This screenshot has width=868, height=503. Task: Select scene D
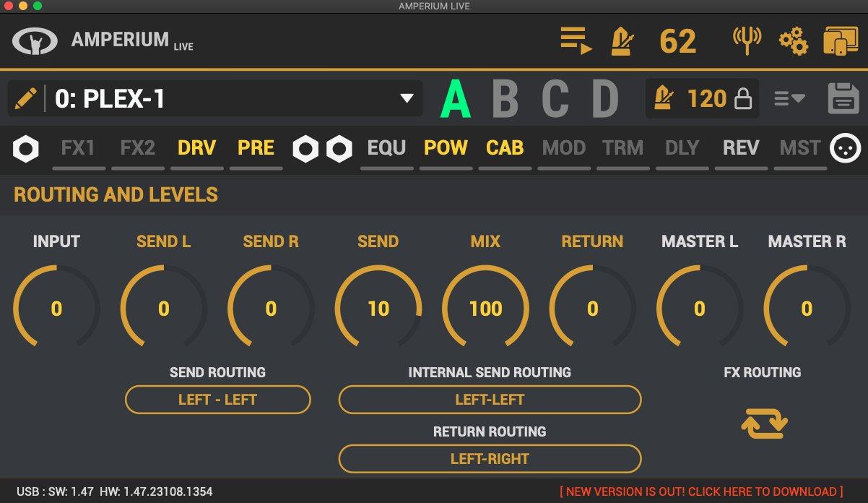coord(605,99)
